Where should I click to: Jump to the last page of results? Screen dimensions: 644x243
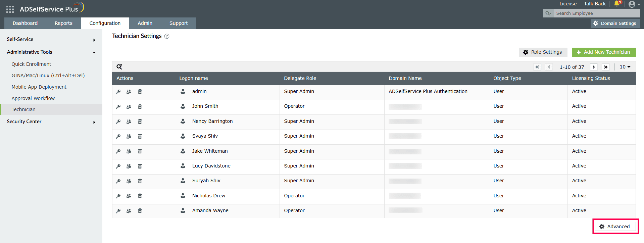(606, 67)
